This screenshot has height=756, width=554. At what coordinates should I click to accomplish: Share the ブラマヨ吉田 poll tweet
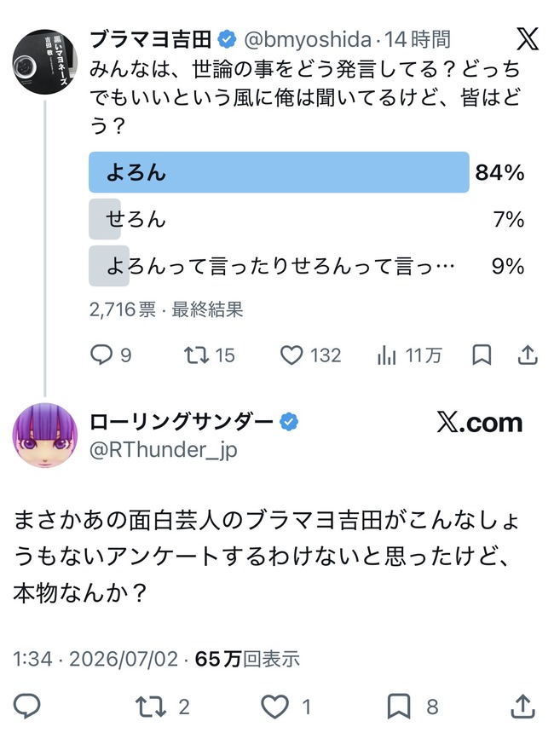point(528,355)
